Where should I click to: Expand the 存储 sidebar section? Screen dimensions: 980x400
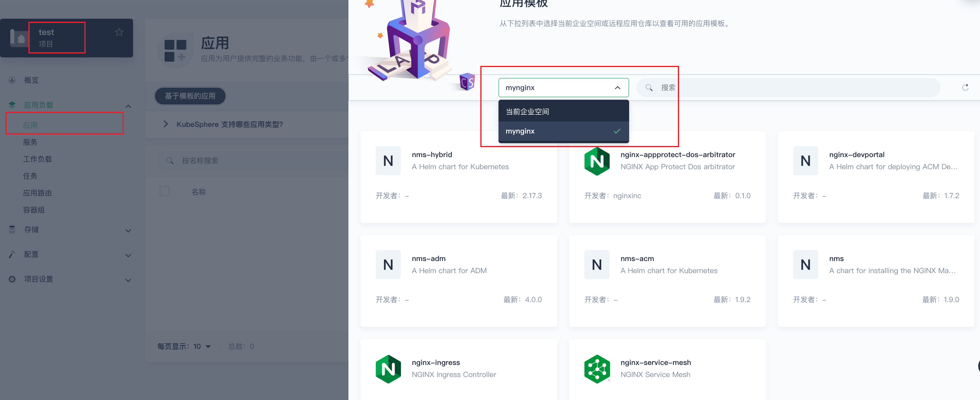[128, 231]
